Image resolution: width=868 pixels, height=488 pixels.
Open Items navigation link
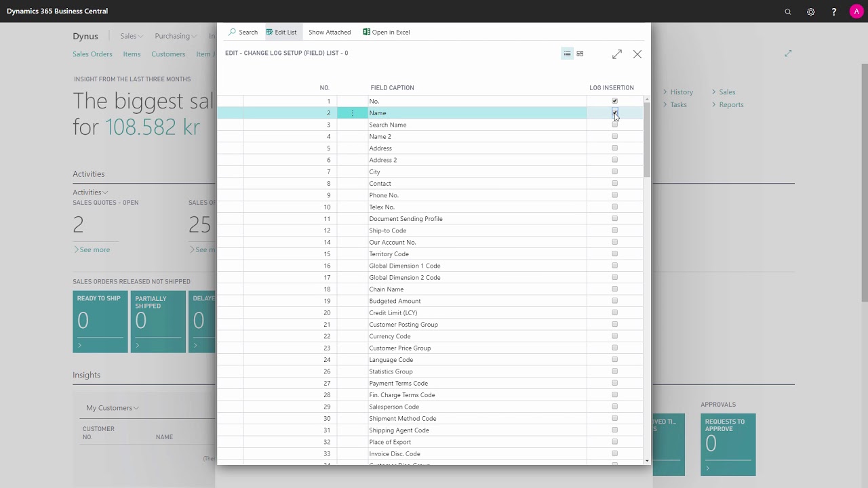pos(132,54)
